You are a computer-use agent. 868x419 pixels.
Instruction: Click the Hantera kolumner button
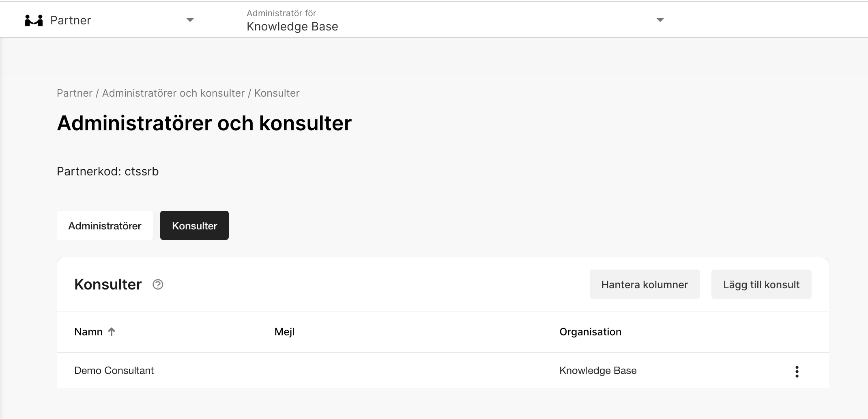(645, 284)
